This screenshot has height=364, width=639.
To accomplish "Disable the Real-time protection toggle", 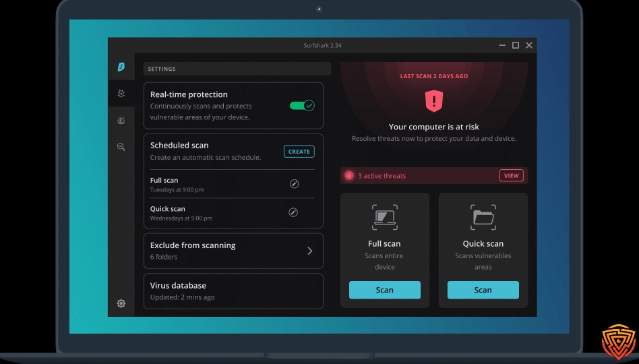I will click(302, 106).
